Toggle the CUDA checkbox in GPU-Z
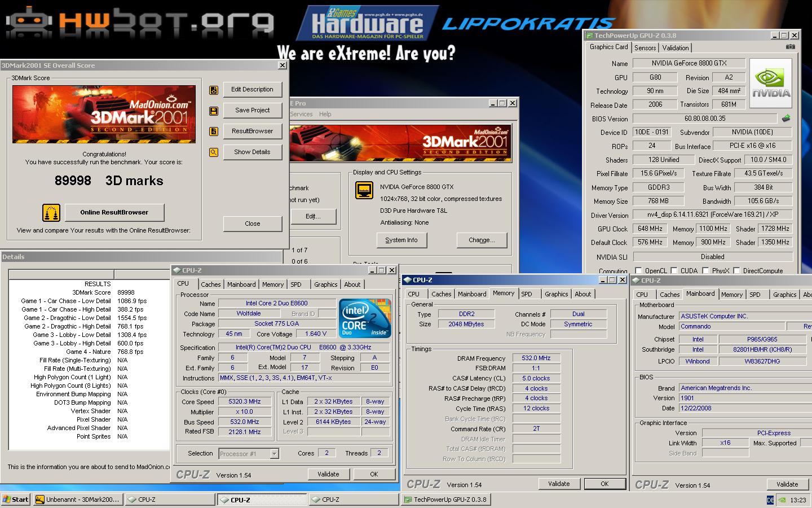Image resolution: width=812 pixels, height=508 pixels. point(674,271)
